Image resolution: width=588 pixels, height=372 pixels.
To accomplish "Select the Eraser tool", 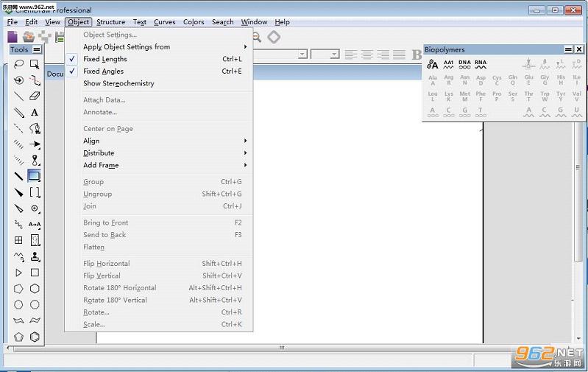I will point(35,96).
